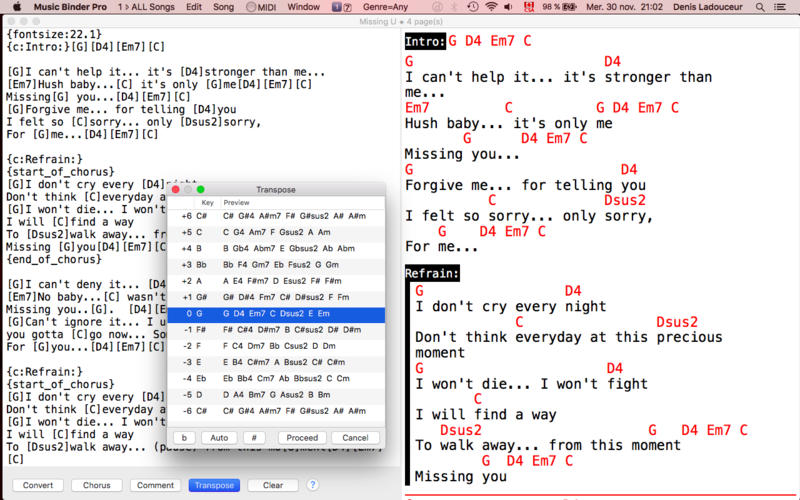Select the -4 Eb transpose row

(x=276, y=379)
